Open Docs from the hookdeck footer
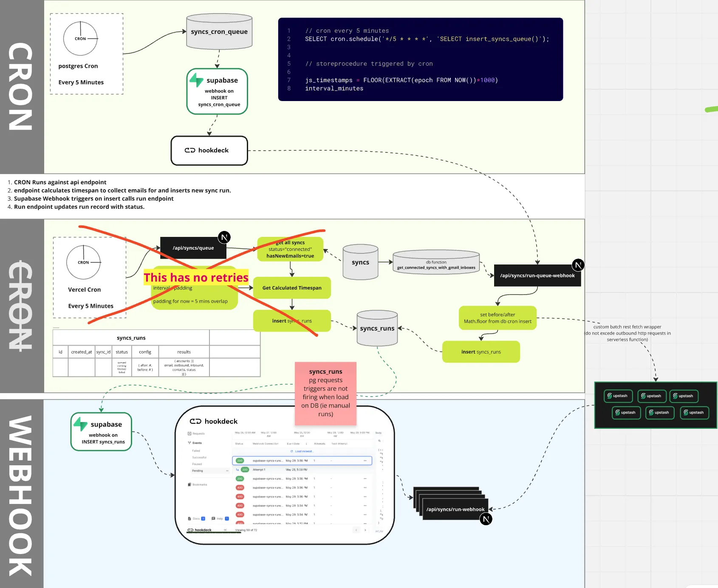The height and width of the screenshot is (588, 718). 196,518
